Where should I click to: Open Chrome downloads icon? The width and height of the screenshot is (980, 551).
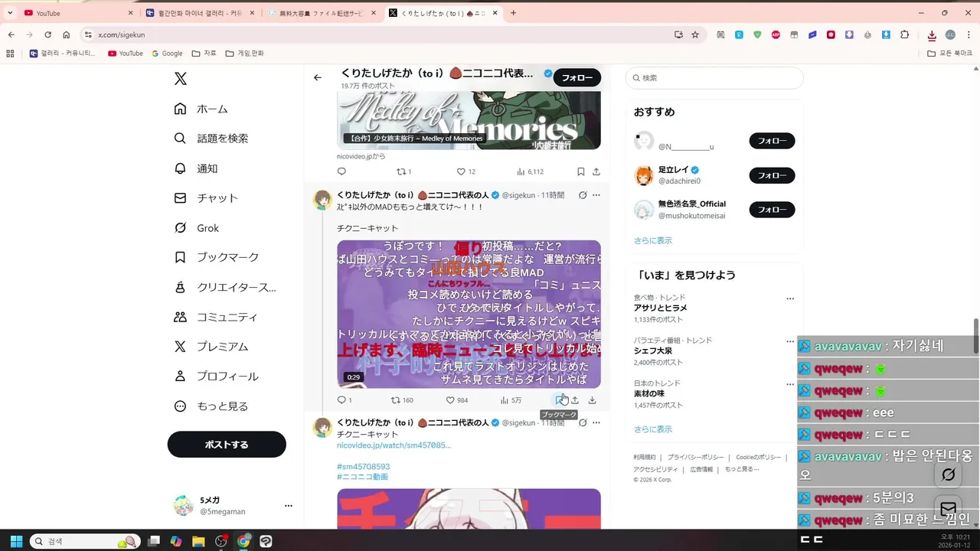[932, 34]
